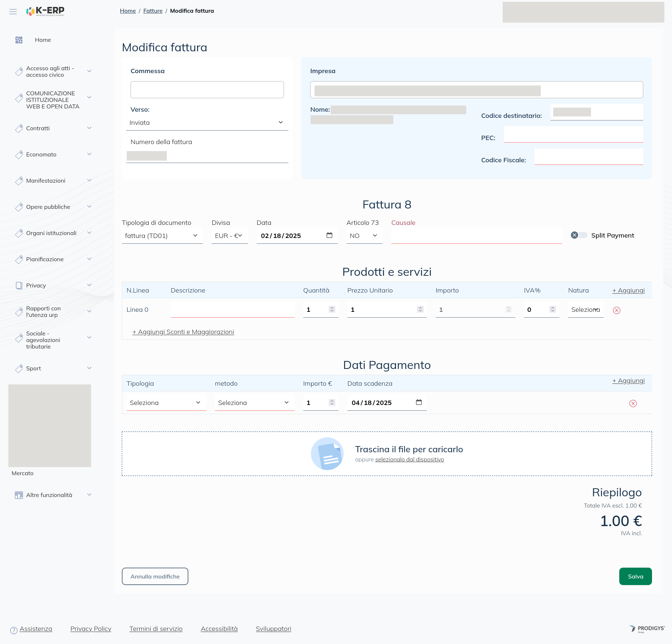Screen dimensions: 672x644
Task: Go to Home in the sidebar
Action: (x=43, y=40)
